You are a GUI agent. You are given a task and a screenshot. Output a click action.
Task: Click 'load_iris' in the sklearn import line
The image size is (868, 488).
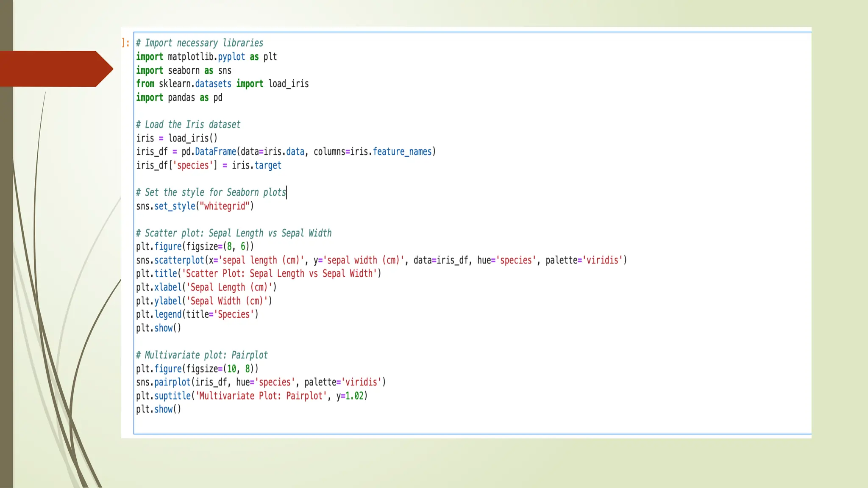click(288, 84)
